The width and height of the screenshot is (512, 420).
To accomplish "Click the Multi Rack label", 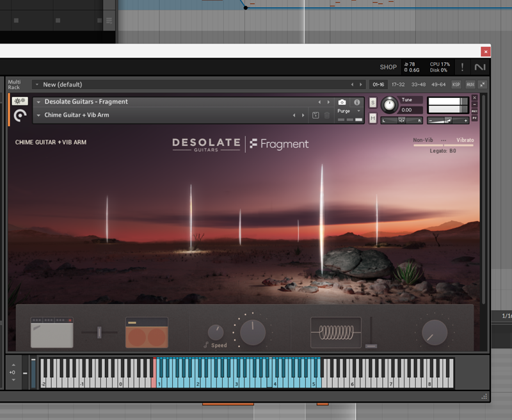I will click(14, 85).
